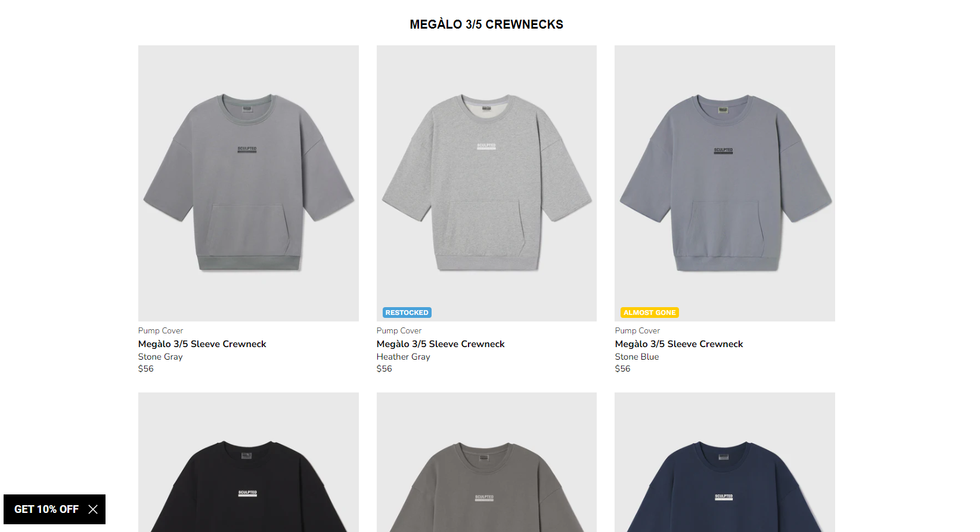
Task: Open Megàlo 3/5 Sleeve Crewneck title above Stone Gray
Action: (202, 344)
